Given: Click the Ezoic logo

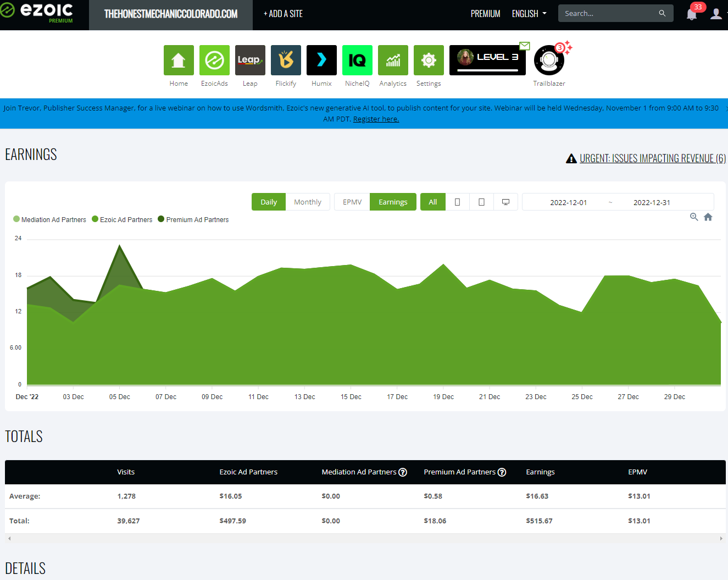Looking at the screenshot, I should click(37, 12).
